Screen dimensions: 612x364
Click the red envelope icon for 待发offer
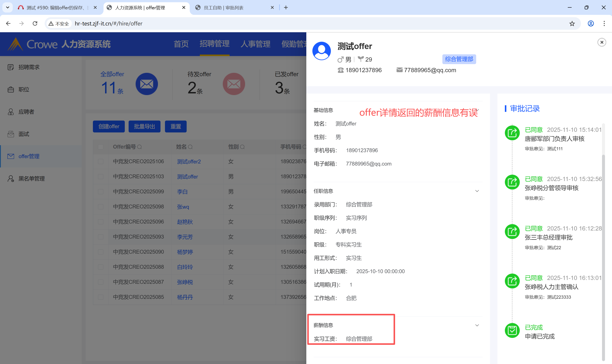(x=234, y=84)
